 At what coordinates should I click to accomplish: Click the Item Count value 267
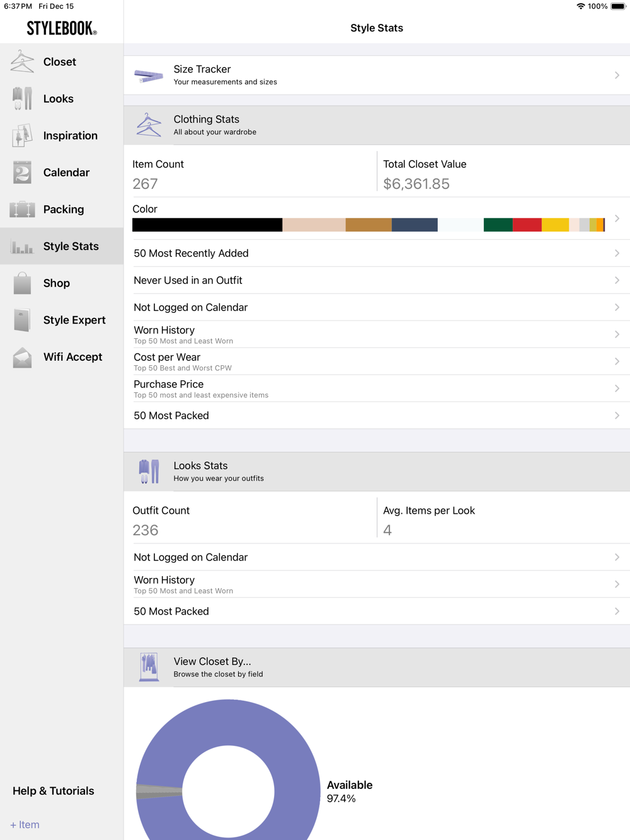point(145,184)
